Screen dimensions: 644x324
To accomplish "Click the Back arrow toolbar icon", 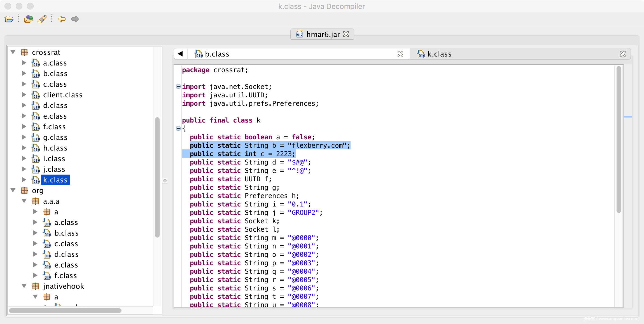I will [x=61, y=19].
